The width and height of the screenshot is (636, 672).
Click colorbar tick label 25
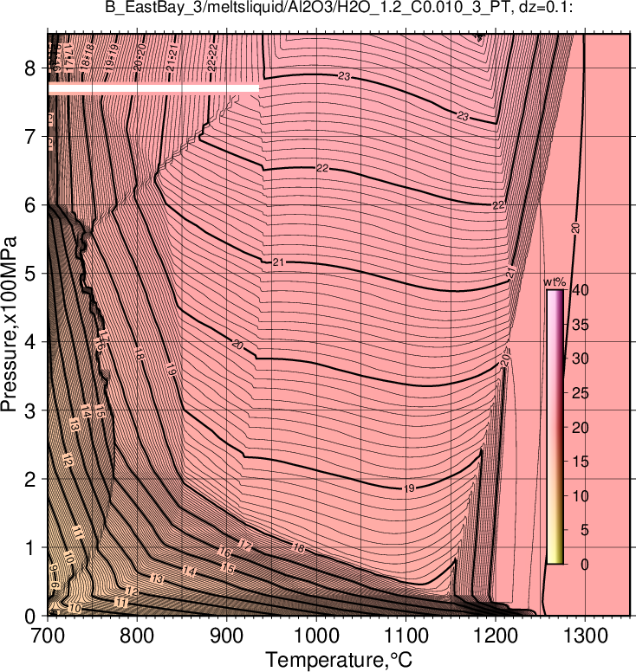click(x=581, y=393)
